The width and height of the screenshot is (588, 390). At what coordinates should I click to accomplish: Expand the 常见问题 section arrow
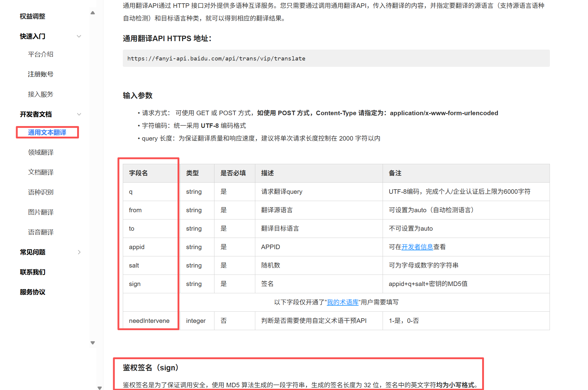(x=79, y=252)
